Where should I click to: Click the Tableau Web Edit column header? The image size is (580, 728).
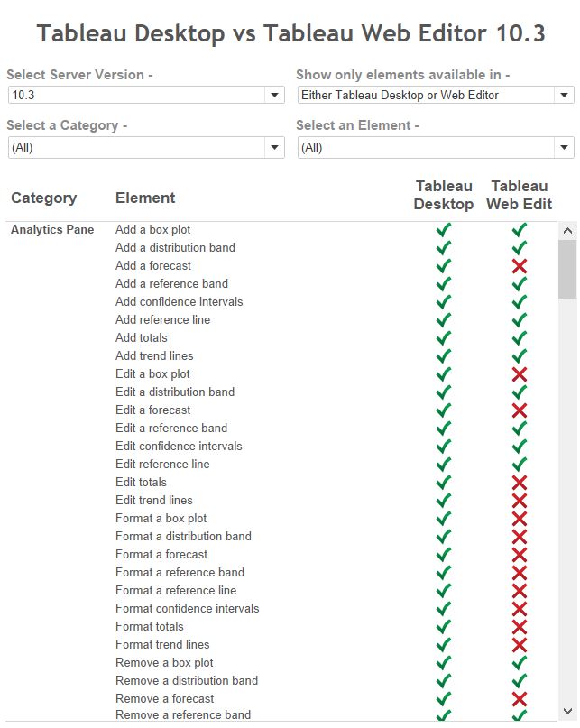[520, 195]
